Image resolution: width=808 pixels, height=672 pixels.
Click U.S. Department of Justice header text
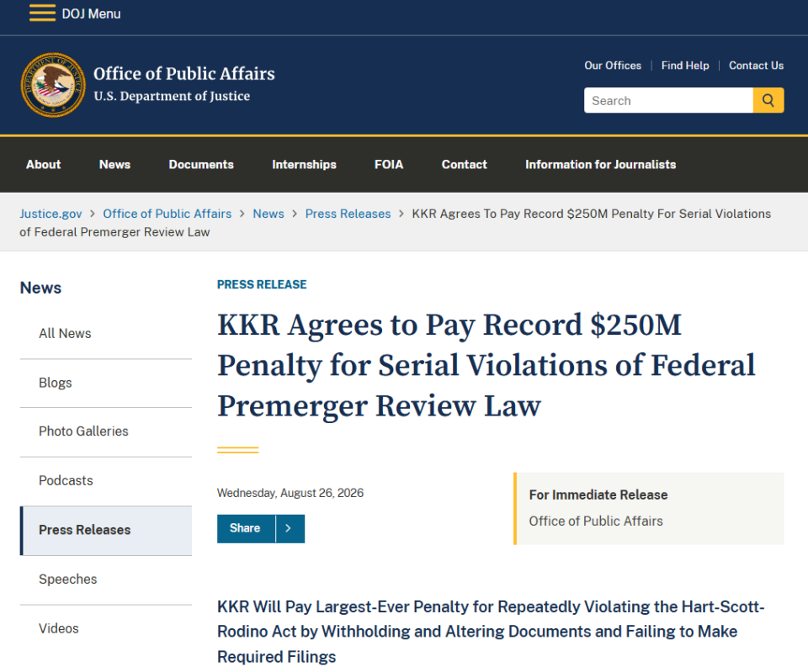pyautogui.click(x=172, y=96)
